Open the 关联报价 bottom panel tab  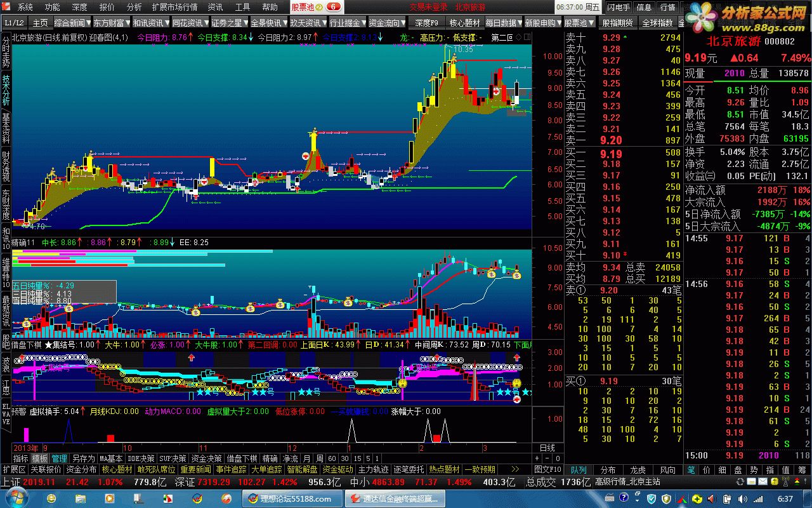coord(46,469)
